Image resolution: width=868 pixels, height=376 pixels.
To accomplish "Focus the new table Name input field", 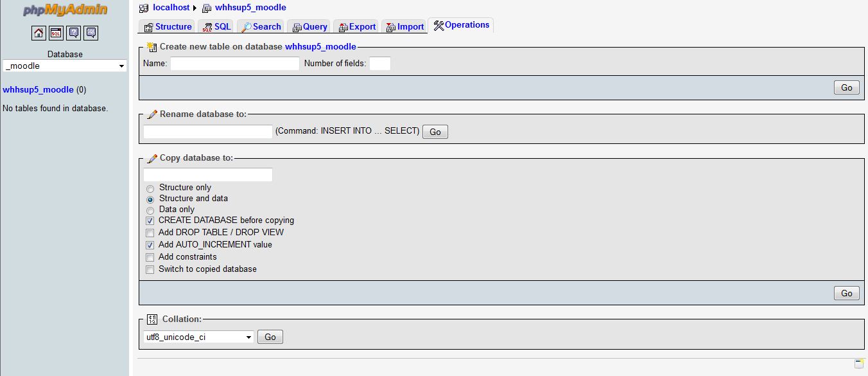I will coord(234,64).
